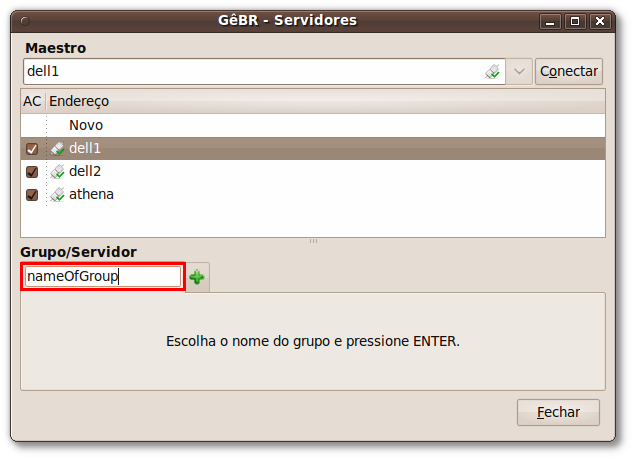Click the window menu circle in title bar
The width and height of the screenshot is (633, 459).
[25, 21]
